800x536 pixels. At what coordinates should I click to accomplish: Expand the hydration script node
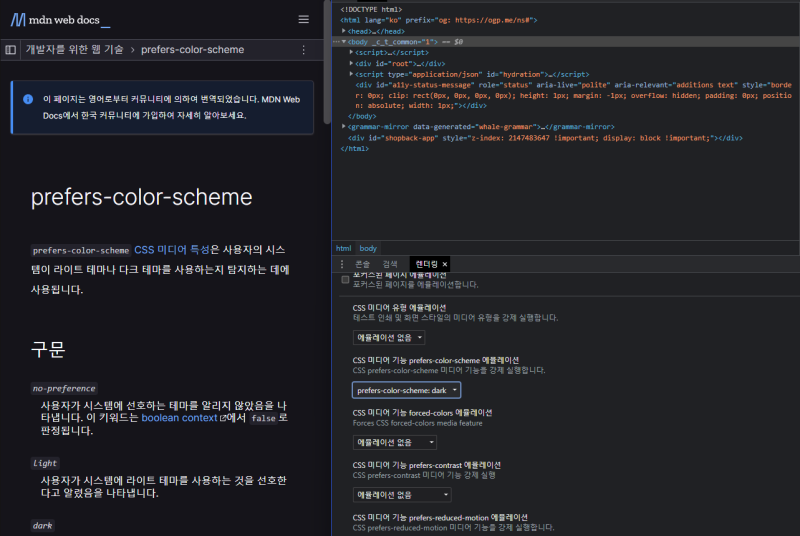click(x=351, y=74)
